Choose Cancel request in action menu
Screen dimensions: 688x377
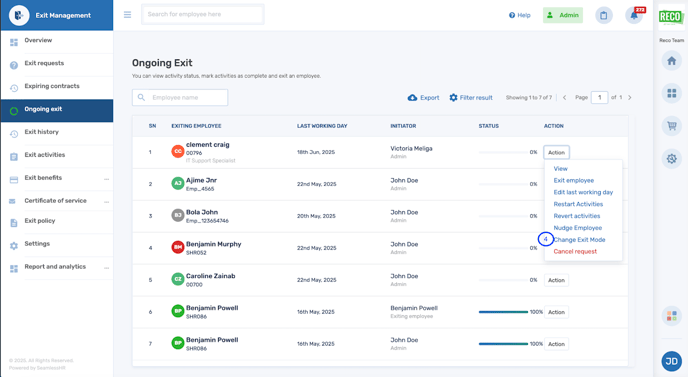pos(575,251)
